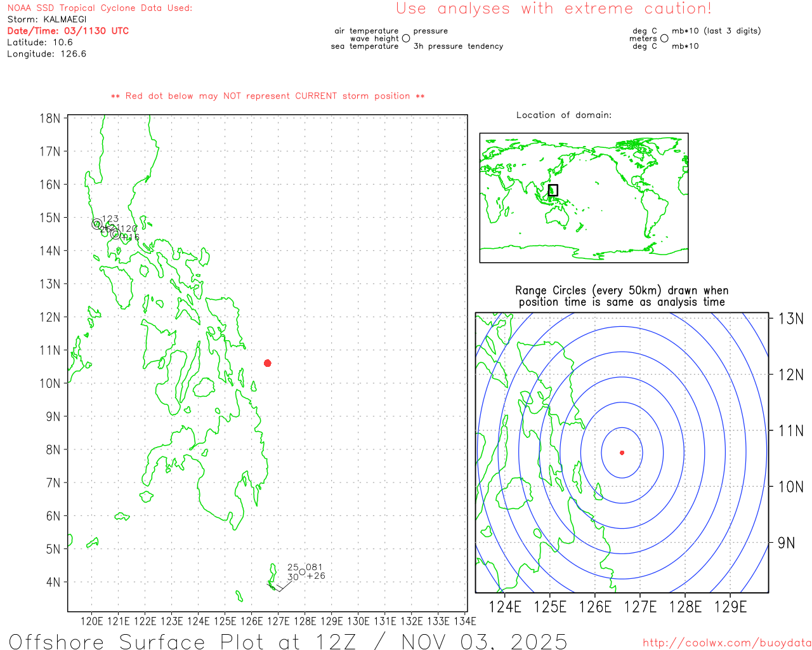Click the left legend station circle near wave height
Image resolution: width=812 pixels, height=650 pixels.
[x=406, y=39]
